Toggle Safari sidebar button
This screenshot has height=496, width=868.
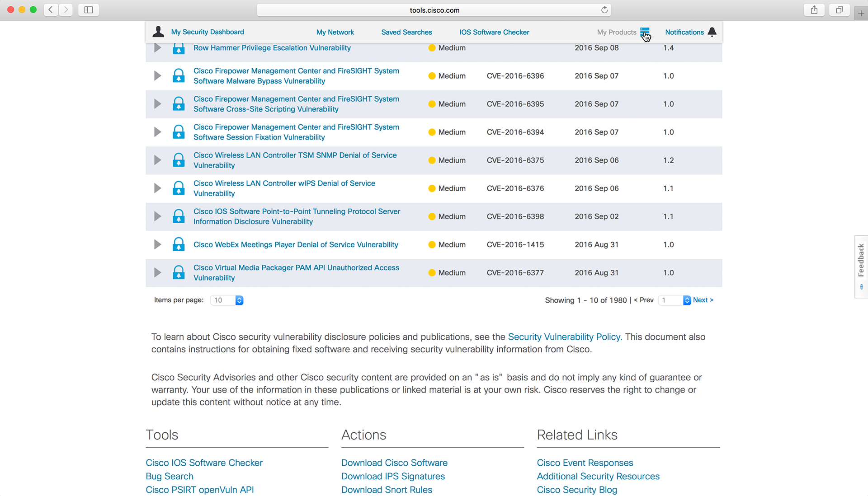[x=89, y=9]
